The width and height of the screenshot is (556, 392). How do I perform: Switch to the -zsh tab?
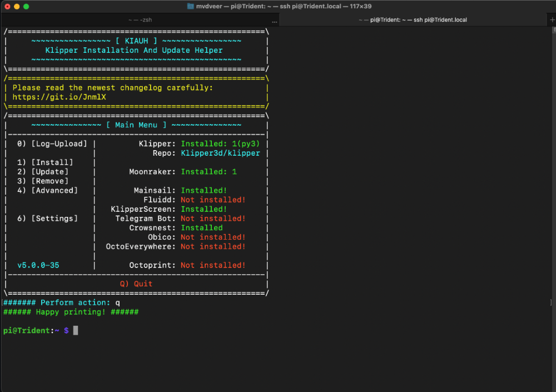point(140,20)
